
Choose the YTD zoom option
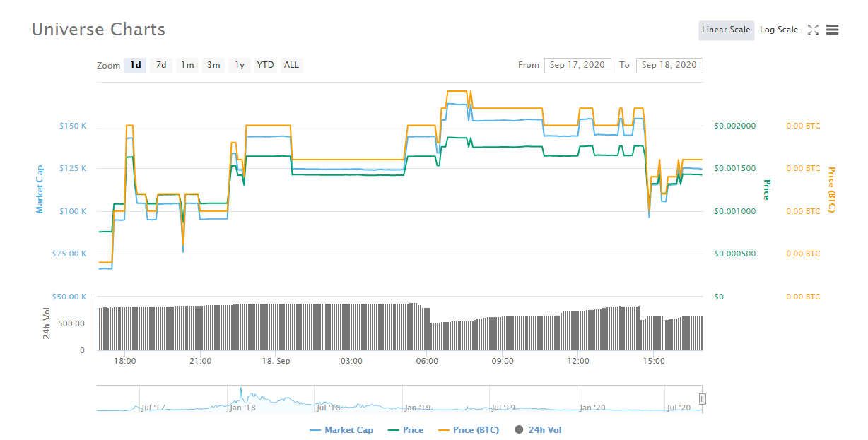265,65
